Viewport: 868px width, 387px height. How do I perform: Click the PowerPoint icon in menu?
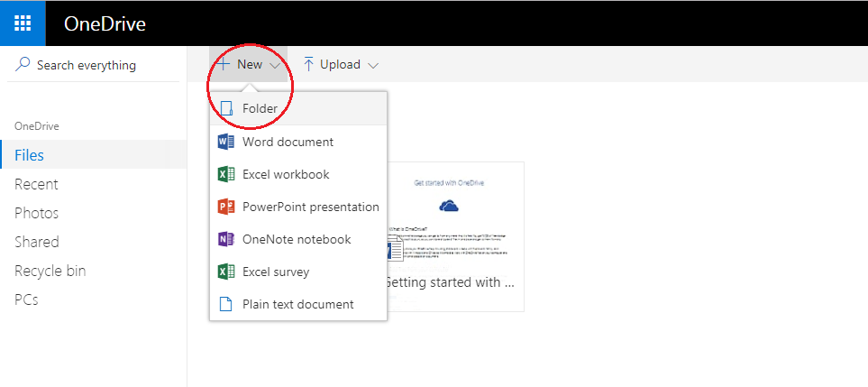pyautogui.click(x=226, y=207)
